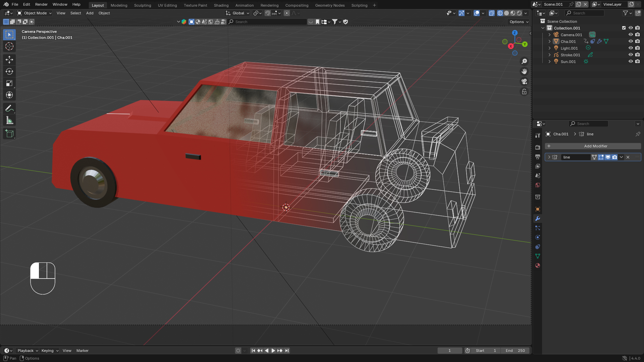Select the Transform tool
This screenshot has height=362, width=644.
click(x=9, y=95)
